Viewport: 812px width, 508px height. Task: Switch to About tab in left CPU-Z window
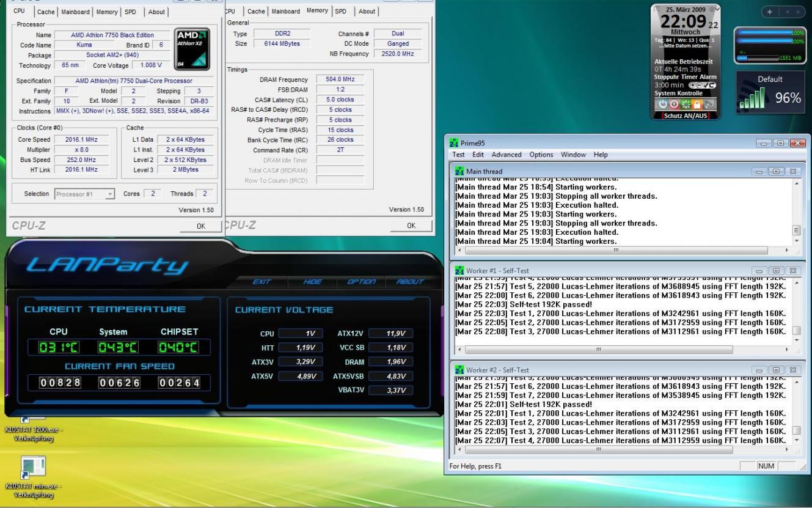(x=156, y=12)
